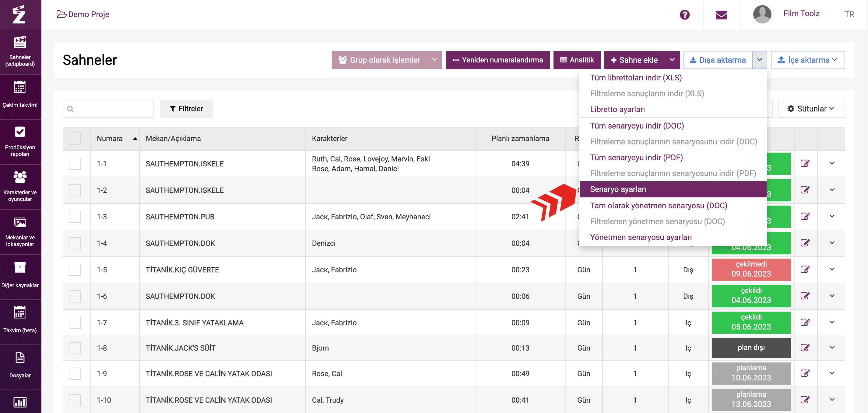This screenshot has width=868, height=413.
Task: Click the user avatar picture
Action: click(x=762, y=14)
